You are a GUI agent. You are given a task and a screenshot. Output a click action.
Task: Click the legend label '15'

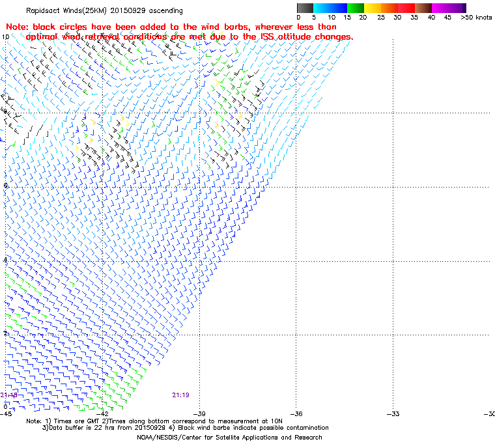tap(347, 18)
